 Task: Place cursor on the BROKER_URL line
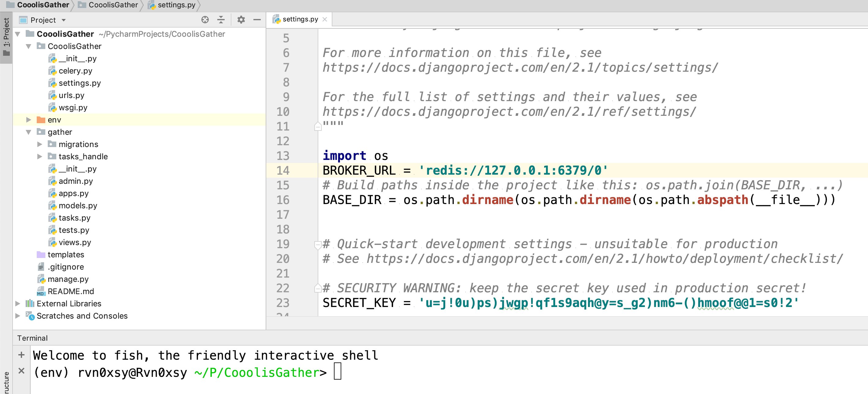(x=465, y=170)
